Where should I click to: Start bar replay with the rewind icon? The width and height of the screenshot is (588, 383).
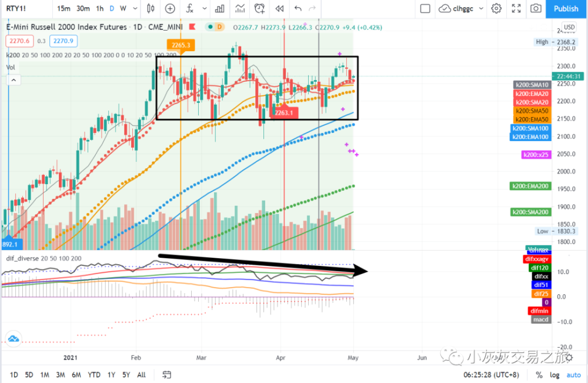pos(279,8)
